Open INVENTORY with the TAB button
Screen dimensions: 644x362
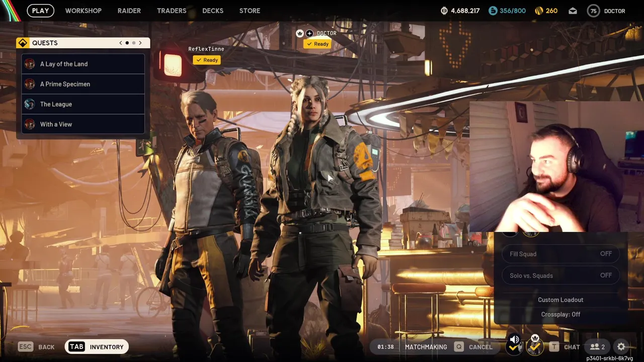97,346
